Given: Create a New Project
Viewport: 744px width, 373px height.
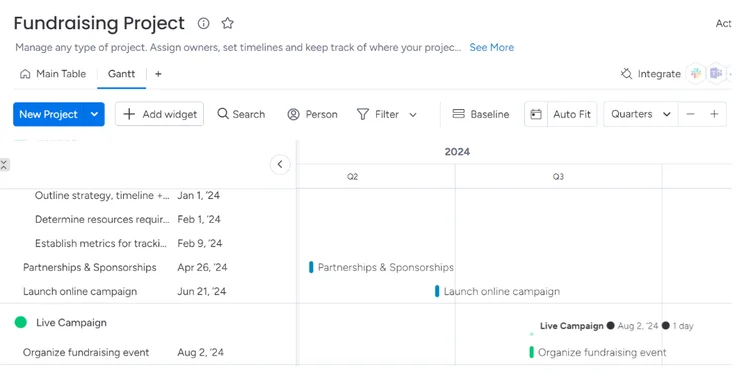Looking at the screenshot, I should click(x=48, y=114).
